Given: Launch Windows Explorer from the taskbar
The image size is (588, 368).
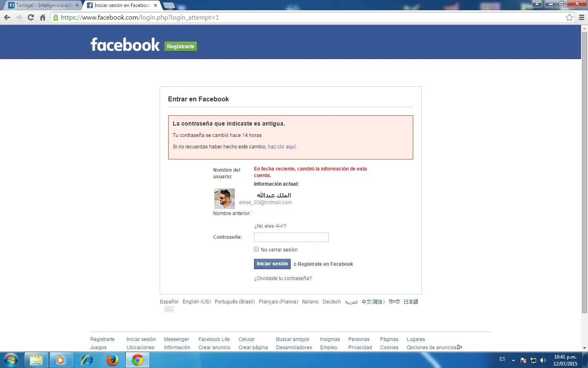Looking at the screenshot, I should 36,360.
